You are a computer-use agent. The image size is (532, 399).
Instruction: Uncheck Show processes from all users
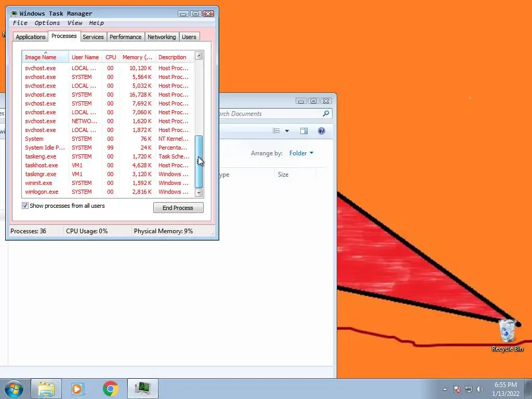click(25, 206)
